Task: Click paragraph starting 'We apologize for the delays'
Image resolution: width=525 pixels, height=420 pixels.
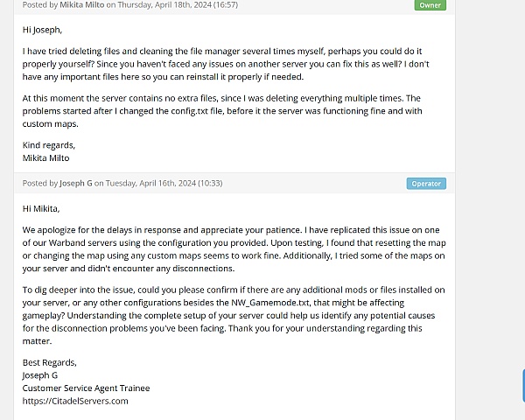Action: coord(234,249)
